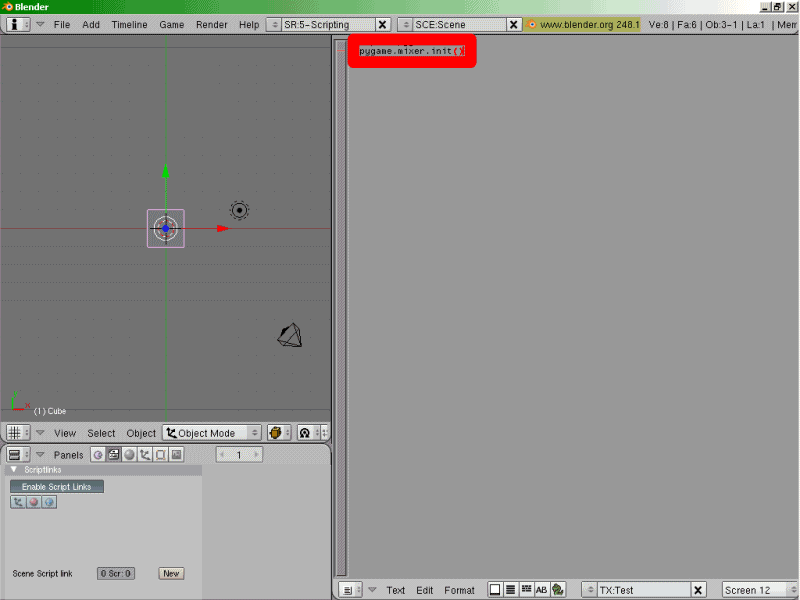
Task: Toggle line numbers in text editor
Action: point(510,590)
